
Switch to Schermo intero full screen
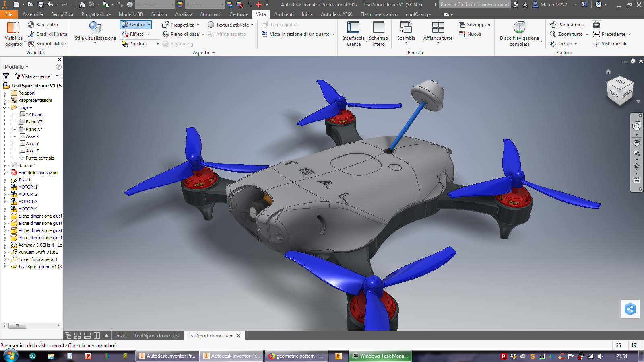(378, 34)
